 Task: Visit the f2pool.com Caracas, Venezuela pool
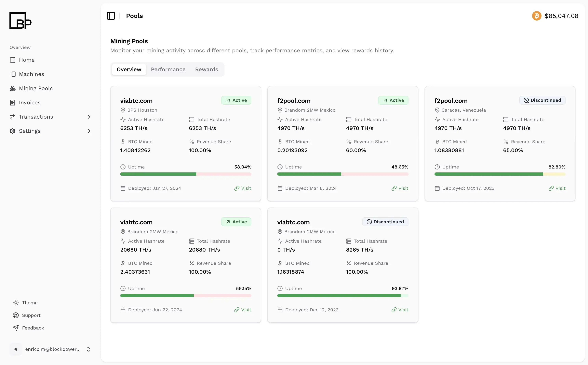[557, 188]
